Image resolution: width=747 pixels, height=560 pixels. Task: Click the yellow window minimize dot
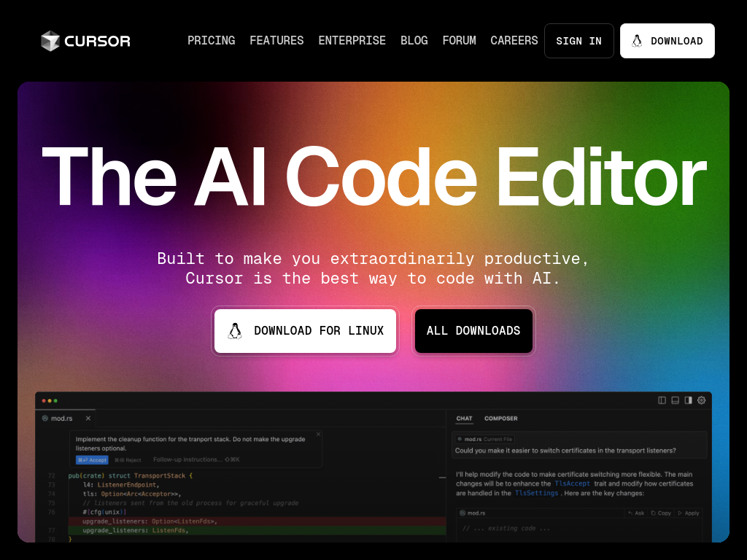click(x=50, y=400)
